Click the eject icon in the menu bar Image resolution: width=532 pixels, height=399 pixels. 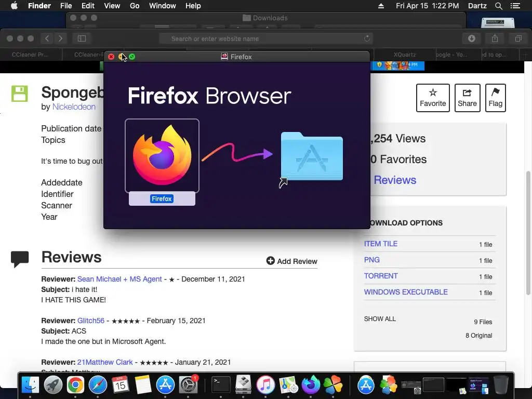click(x=381, y=6)
